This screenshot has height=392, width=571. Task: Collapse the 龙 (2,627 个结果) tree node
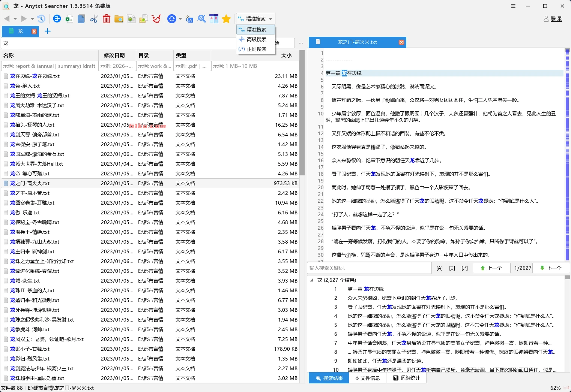(311, 280)
